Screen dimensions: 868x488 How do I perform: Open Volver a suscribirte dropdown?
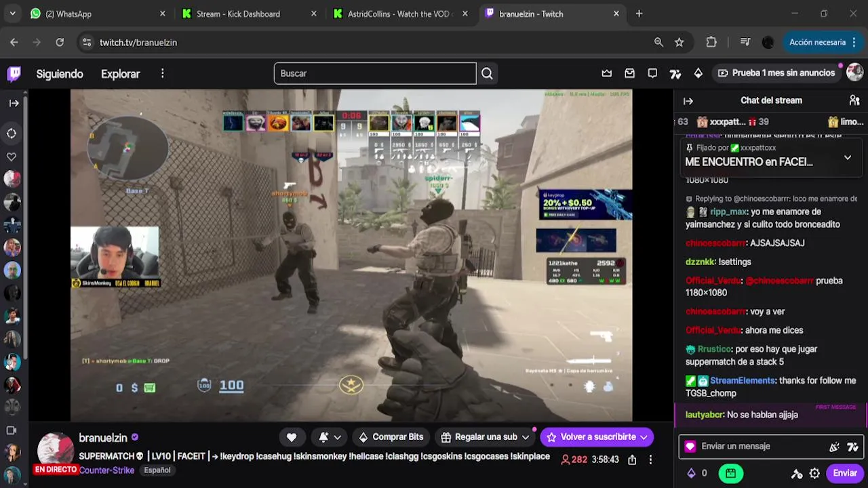(x=597, y=437)
